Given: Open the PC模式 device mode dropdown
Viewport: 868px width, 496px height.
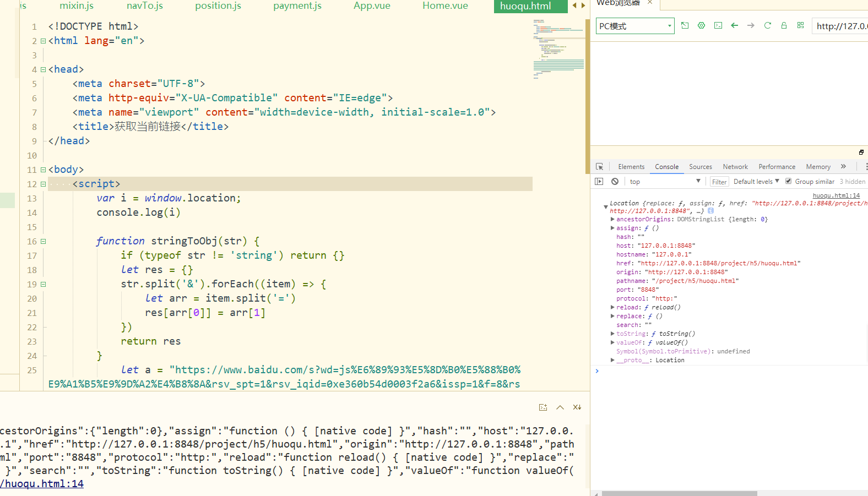Looking at the screenshot, I should tap(635, 26).
